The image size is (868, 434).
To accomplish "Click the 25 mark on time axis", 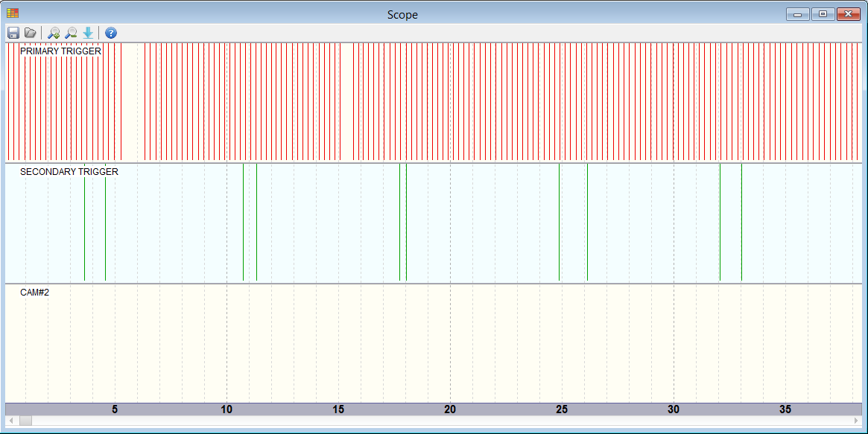I will point(562,409).
